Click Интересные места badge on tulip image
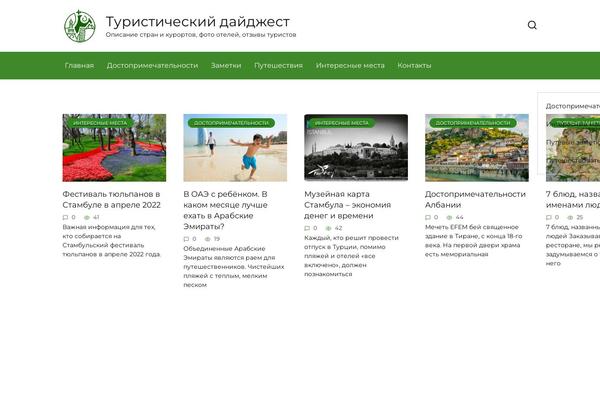The width and height of the screenshot is (600, 400). coord(100,123)
